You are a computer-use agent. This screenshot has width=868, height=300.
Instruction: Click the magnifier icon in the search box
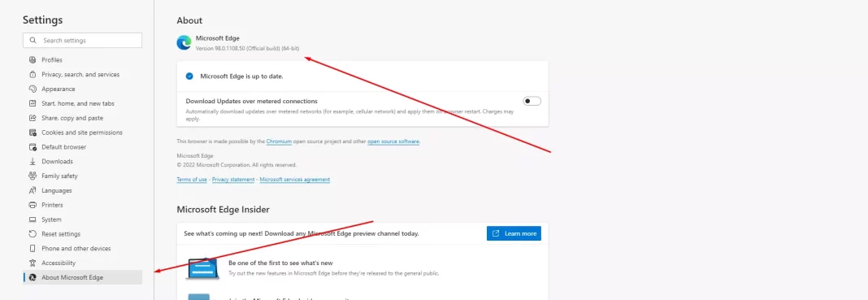point(33,41)
